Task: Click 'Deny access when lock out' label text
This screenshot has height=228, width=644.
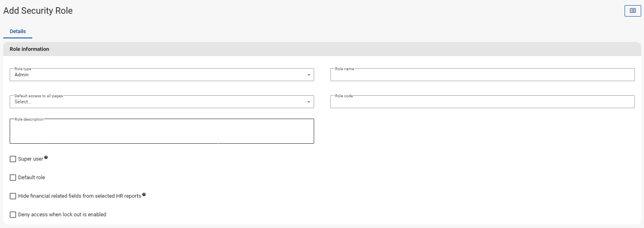Action: point(62,215)
